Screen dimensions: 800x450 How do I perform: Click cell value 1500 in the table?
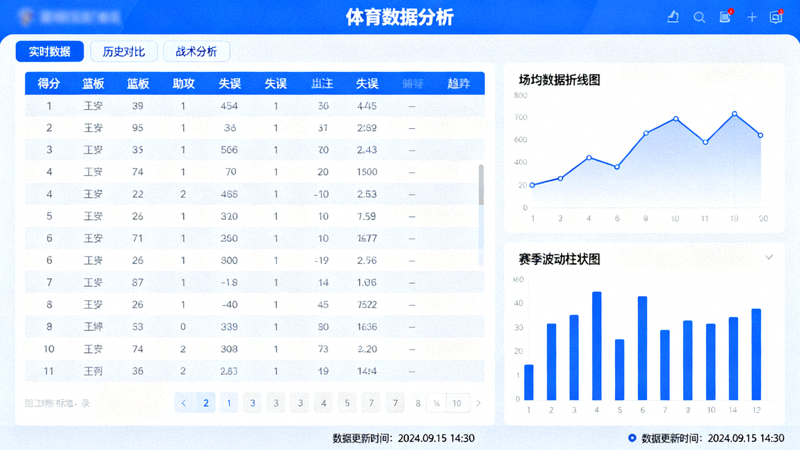[367, 172]
